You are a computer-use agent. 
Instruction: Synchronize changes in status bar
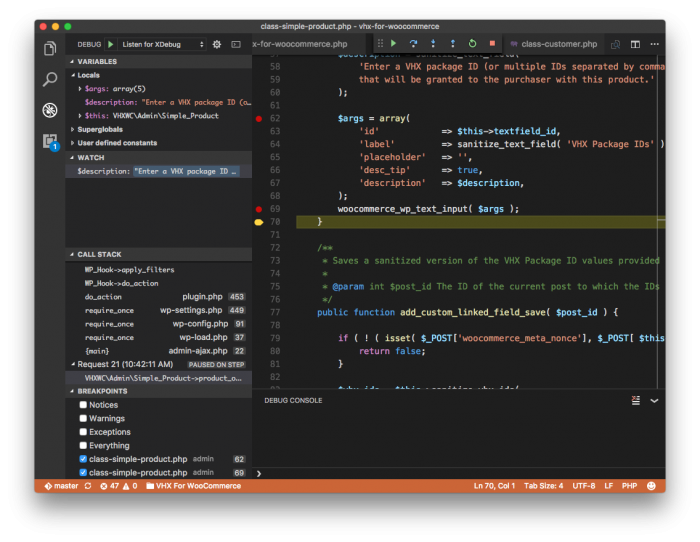[88, 486]
